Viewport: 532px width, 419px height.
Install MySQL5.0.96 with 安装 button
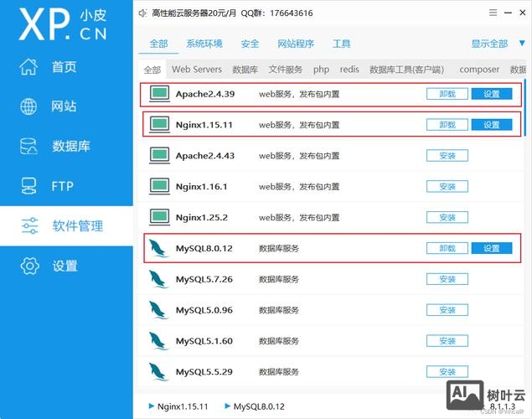coord(447,310)
